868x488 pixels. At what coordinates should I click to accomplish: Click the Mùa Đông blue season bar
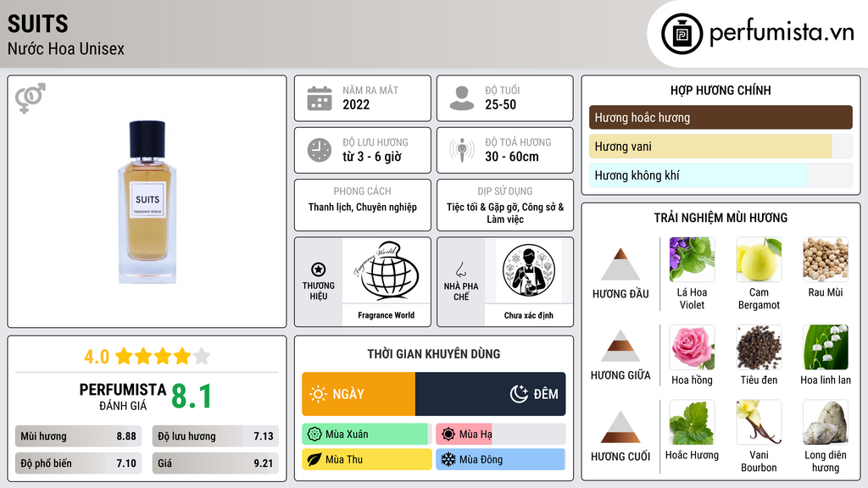pyautogui.click(x=500, y=459)
